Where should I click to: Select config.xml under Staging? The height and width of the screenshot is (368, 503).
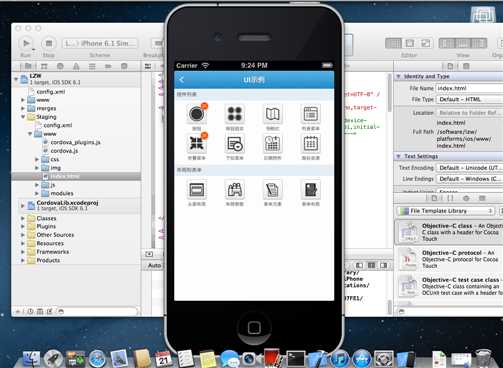(58, 125)
